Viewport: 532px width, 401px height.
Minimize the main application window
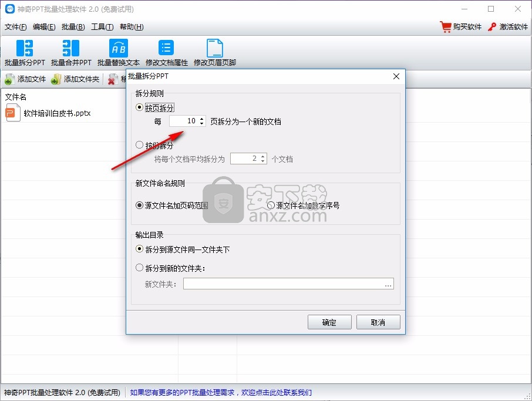point(464,9)
